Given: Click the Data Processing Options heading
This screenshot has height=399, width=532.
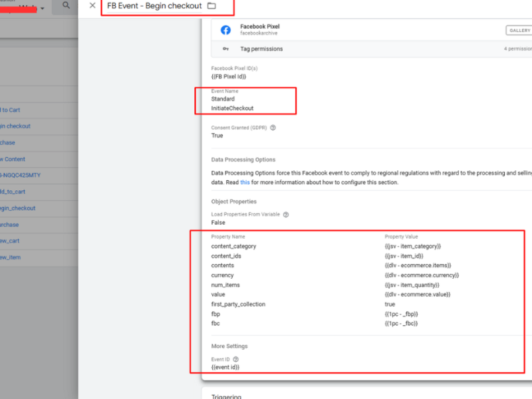Looking at the screenshot, I should pos(243,160).
